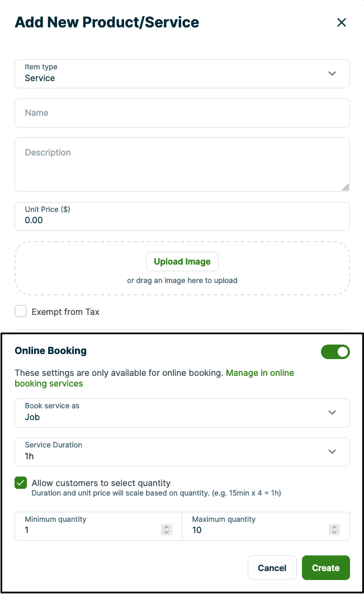Screen dimensions: 364x594
Task: Open the Service Duration dropdown
Action: pos(182,452)
